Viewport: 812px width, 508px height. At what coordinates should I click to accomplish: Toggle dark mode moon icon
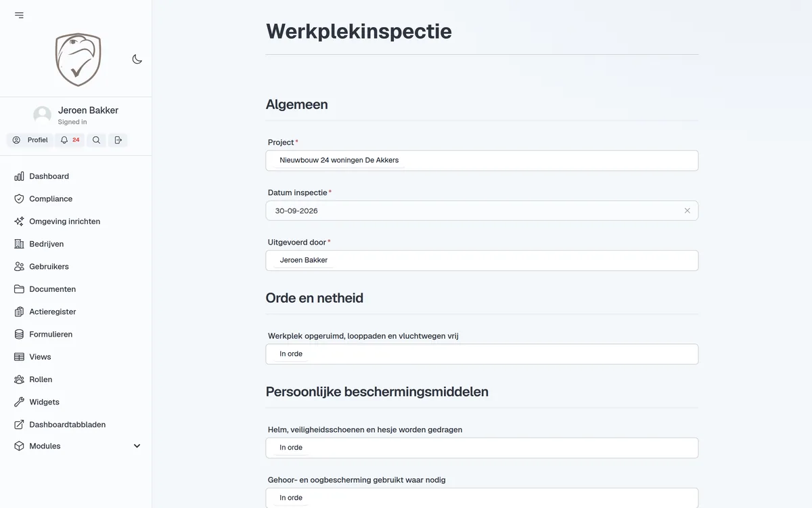(x=137, y=59)
